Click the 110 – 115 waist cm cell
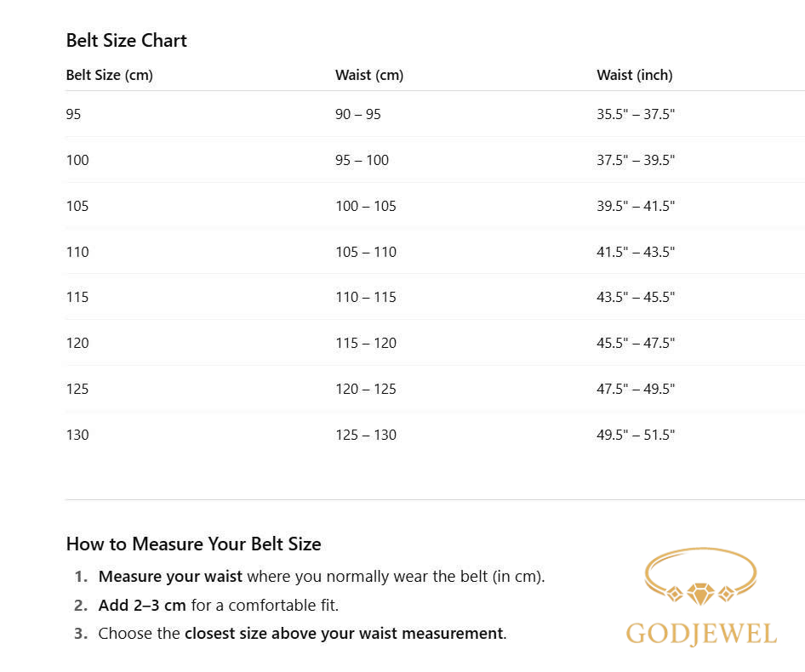Viewport: 805px width, 672px height. 366,297
